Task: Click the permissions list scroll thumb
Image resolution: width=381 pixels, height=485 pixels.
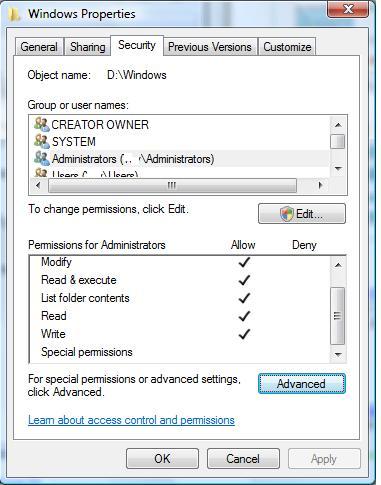Action: pyautogui.click(x=337, y=315)
